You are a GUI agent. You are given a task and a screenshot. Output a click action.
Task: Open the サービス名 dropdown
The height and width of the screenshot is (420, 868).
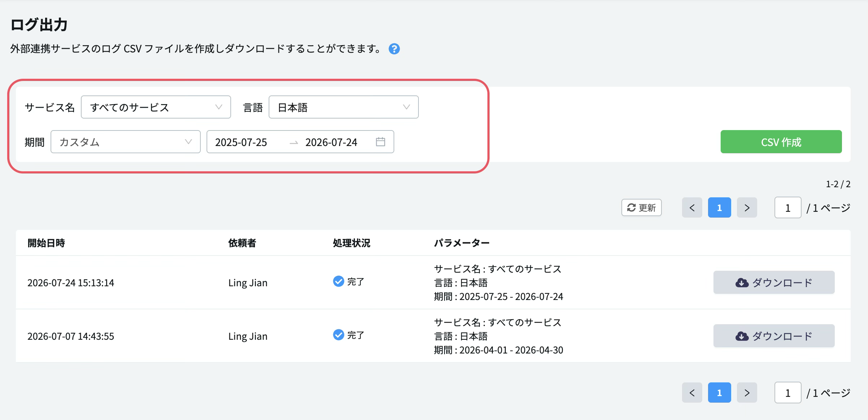(156, 107)
